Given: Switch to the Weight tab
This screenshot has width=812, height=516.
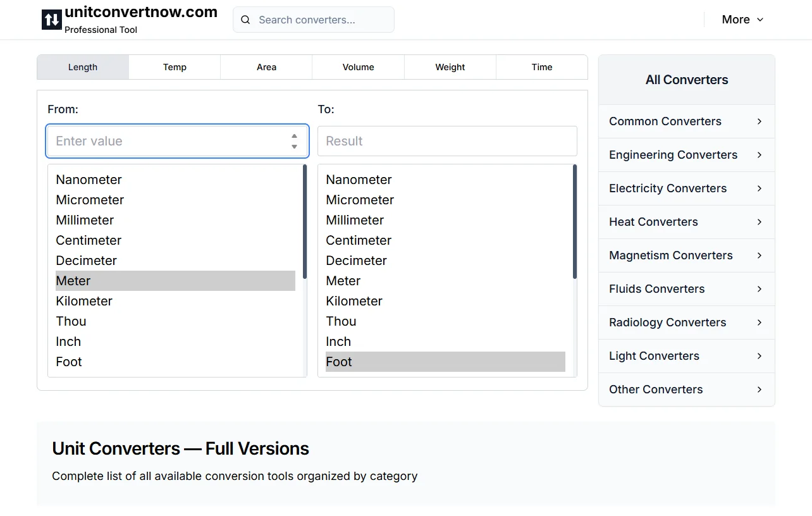Looking at the screenshot, I should pyautogui.click(x=450, y=67).
